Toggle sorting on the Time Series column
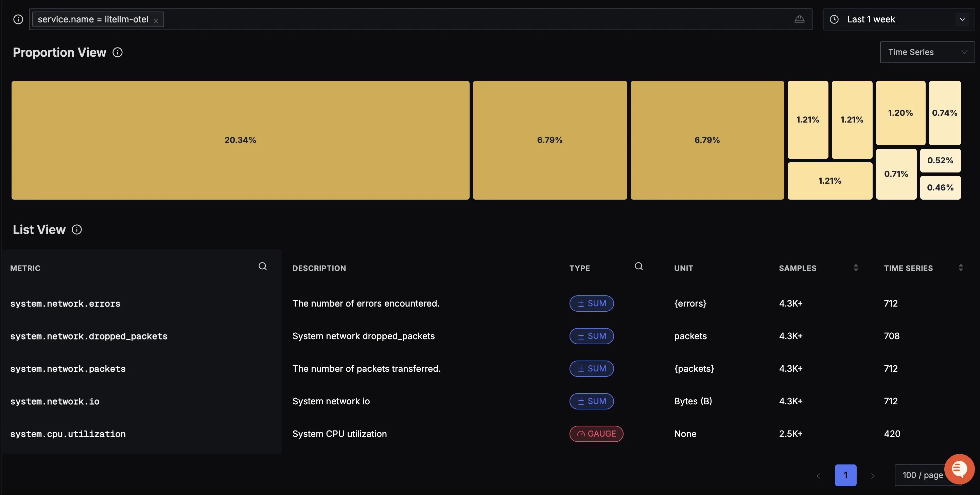The height and width of the screenshot is (495, 980). (x=962, y=268)
